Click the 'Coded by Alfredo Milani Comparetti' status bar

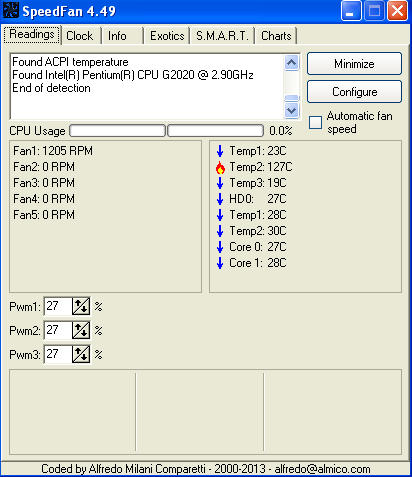[x=206, y=469]
